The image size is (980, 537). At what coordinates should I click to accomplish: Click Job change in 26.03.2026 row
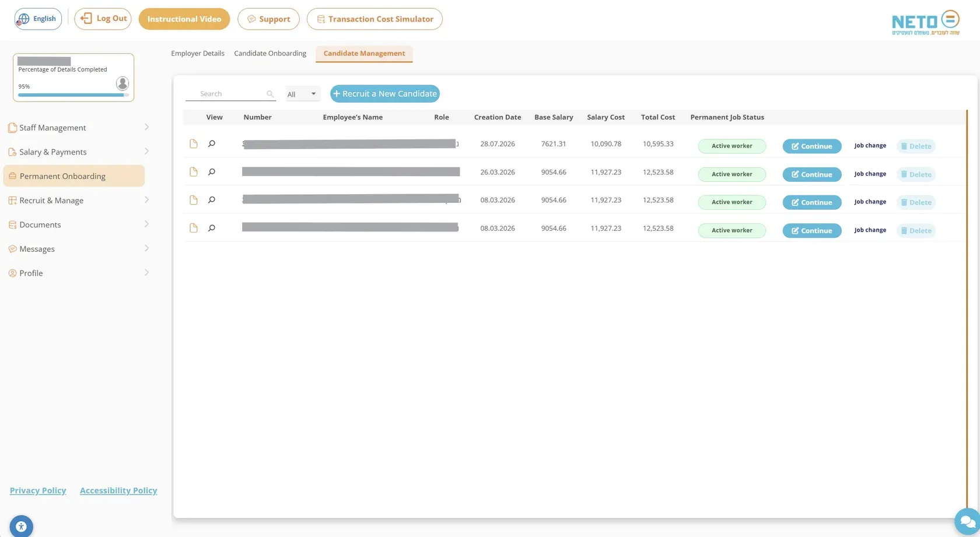(870, 174)
